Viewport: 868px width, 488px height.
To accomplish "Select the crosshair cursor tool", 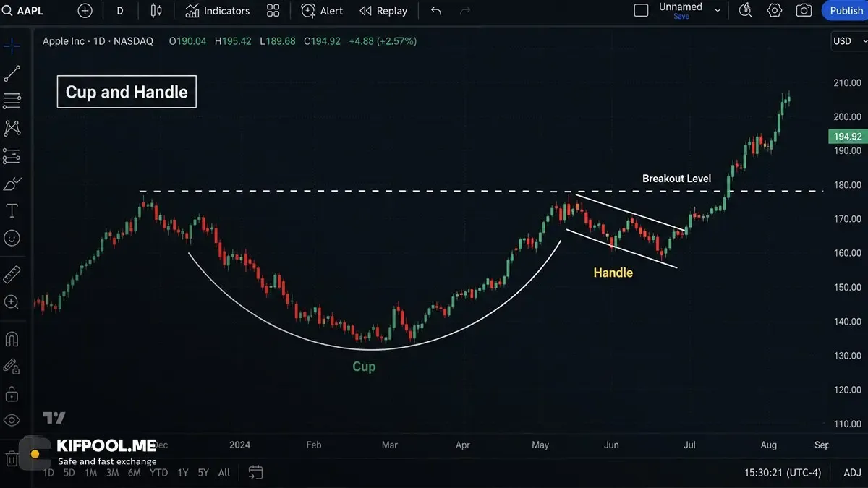I will pyautogui.click(x=12, y=46).
